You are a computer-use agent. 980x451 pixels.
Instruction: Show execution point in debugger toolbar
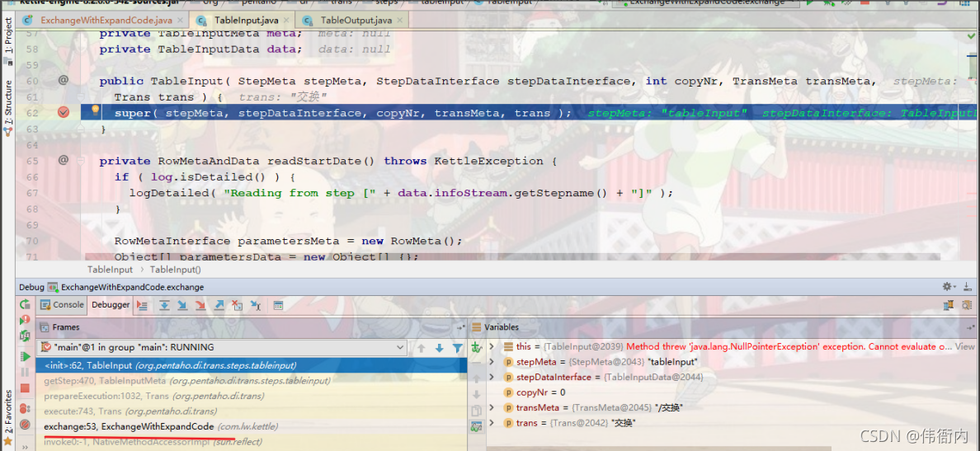[x=143, y=305]
